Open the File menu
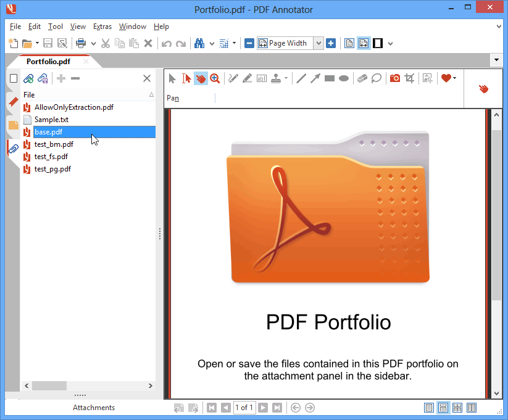This screenshot has height=420, width=508. (15, 27)
